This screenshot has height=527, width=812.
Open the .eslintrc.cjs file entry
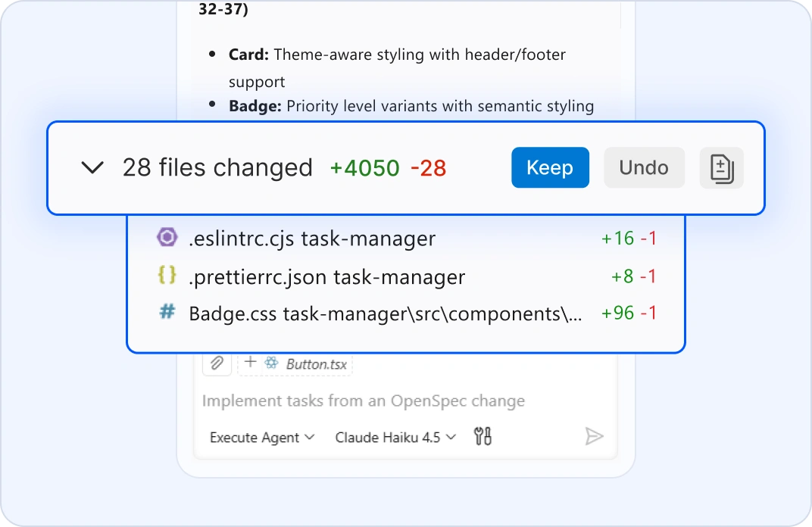pyautogui.click(x=311, y=239)
